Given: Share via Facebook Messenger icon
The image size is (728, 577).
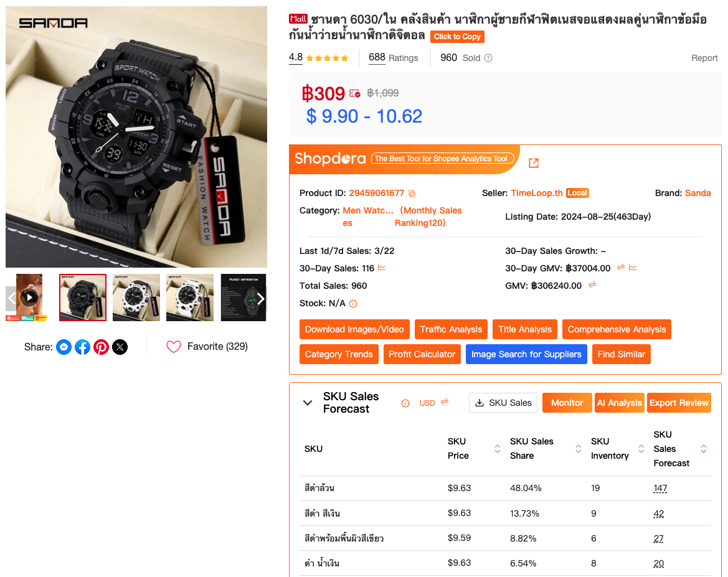Looking at the screenshot, I should [x=64, y=347].
